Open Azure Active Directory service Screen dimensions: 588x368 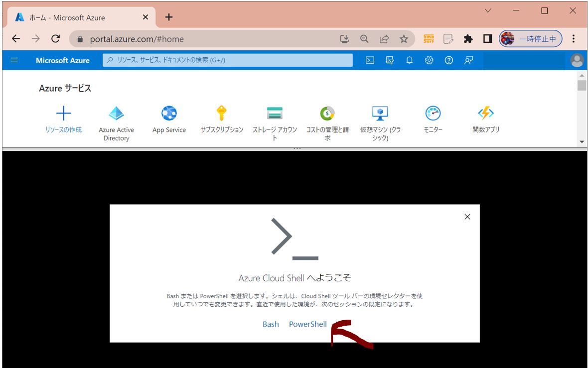pyautogui.click(x=116, y=114)
